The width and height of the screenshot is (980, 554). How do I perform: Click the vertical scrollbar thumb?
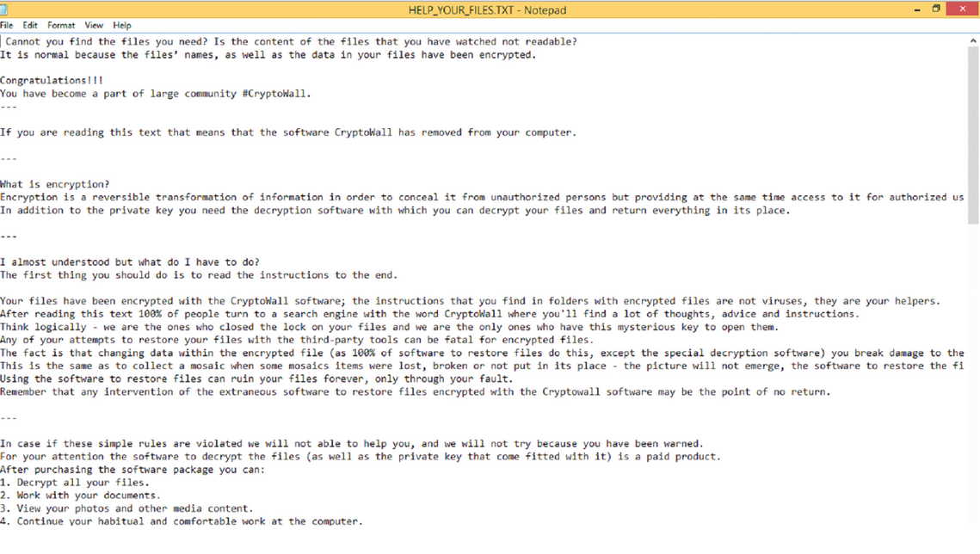coord(973,136)
